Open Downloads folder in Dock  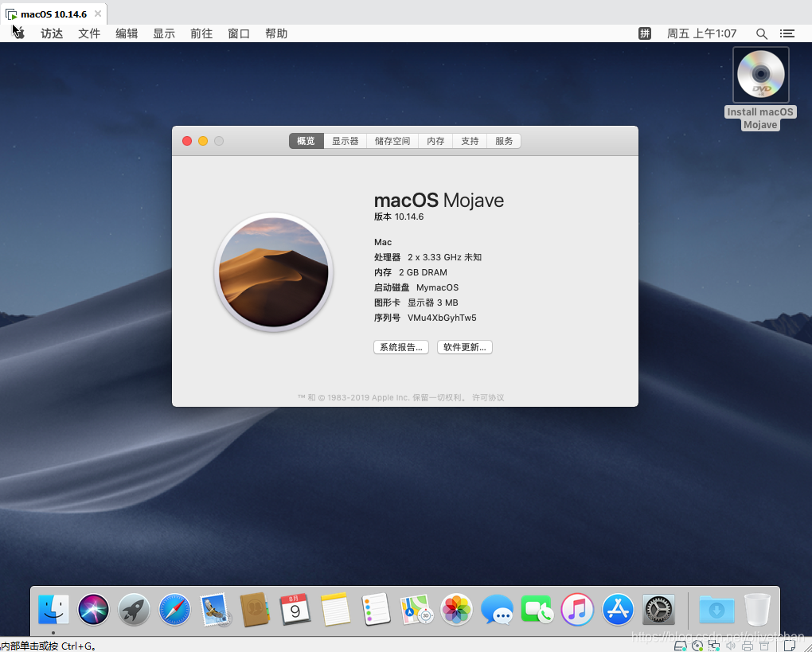716,610
